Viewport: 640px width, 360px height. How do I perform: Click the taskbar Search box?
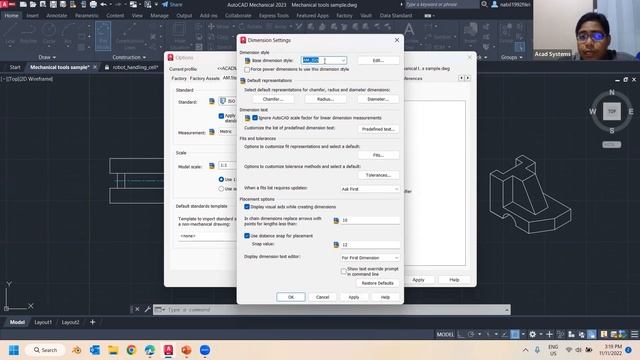[x=46, y=350]
